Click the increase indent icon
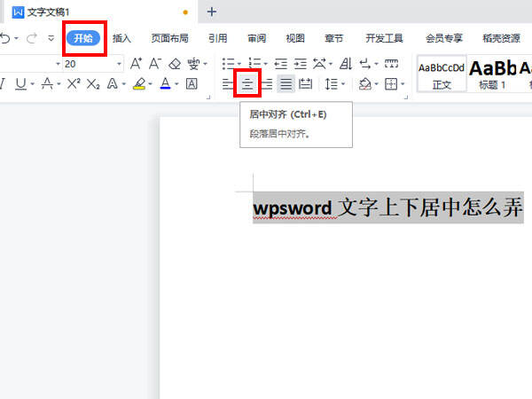The height and width of the screenshot is (399, 532). tap(301, 64)
